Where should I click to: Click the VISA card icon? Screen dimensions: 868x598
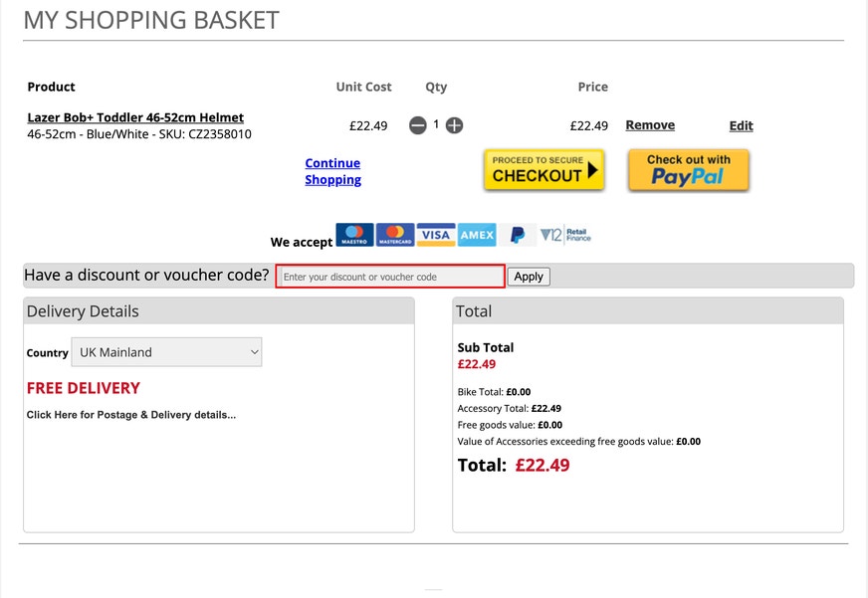pyautogui.click(x=436, y=235)
